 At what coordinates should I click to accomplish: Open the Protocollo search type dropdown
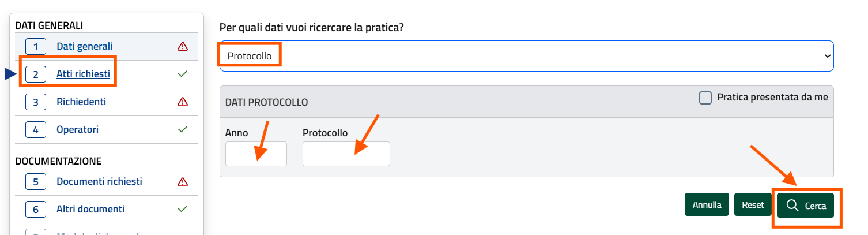point(526,56)
